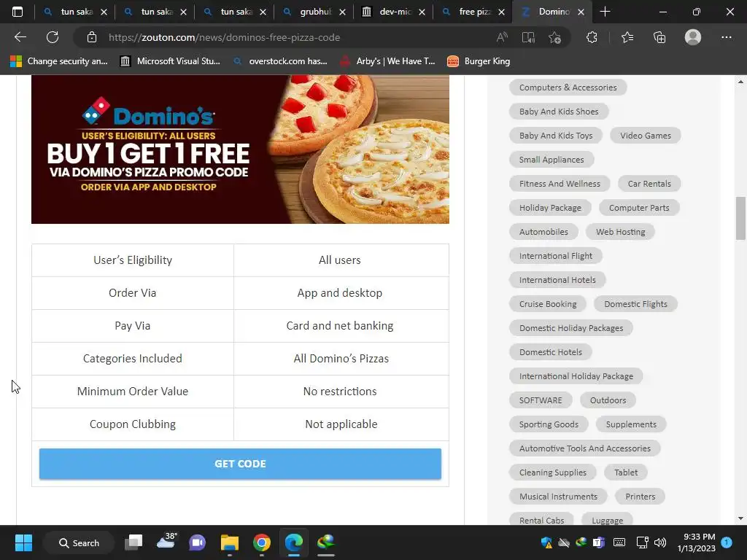Click the 'Coupon Clubbing' table cell
This screenshot has width=747, height=560.
[133, 424]
